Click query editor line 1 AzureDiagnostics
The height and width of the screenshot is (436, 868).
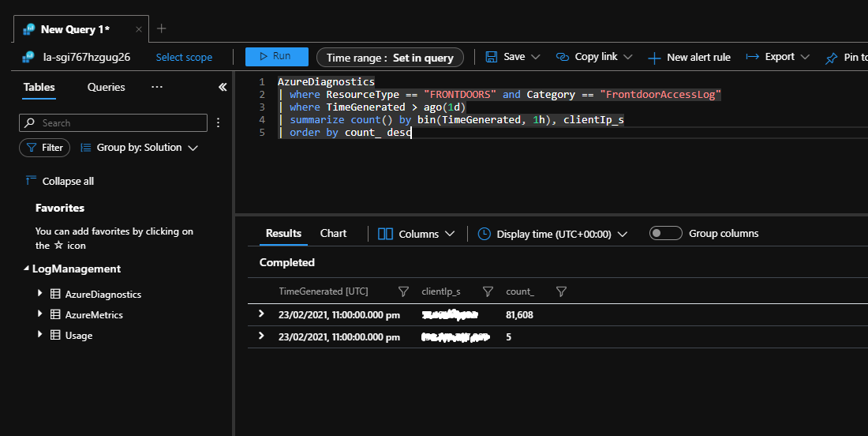326,81
